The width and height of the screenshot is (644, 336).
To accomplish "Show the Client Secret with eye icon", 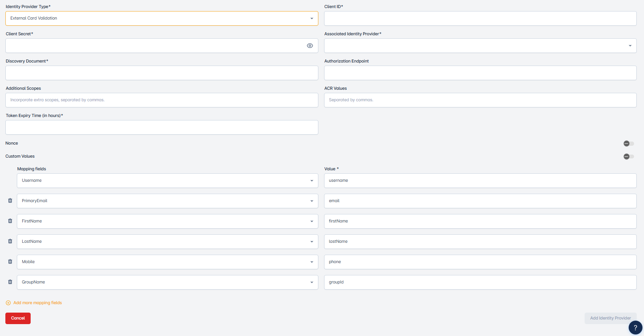I will (x=310, y=46).
